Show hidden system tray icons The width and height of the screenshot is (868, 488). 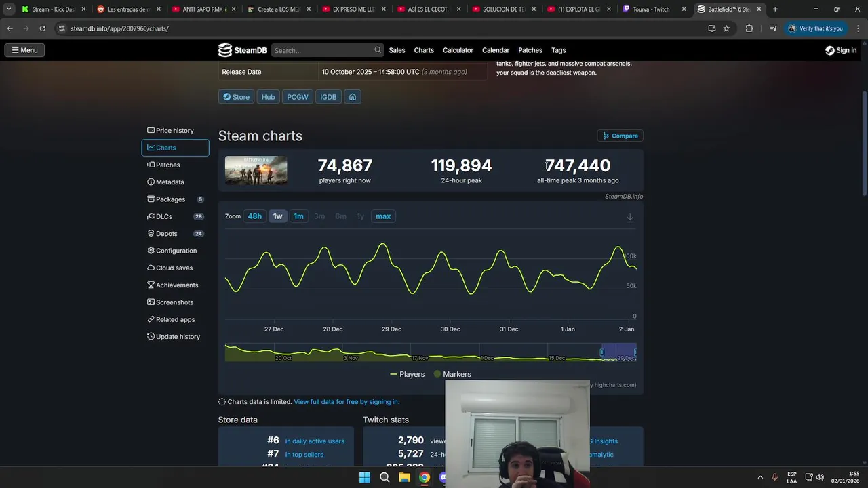(760, 477)
